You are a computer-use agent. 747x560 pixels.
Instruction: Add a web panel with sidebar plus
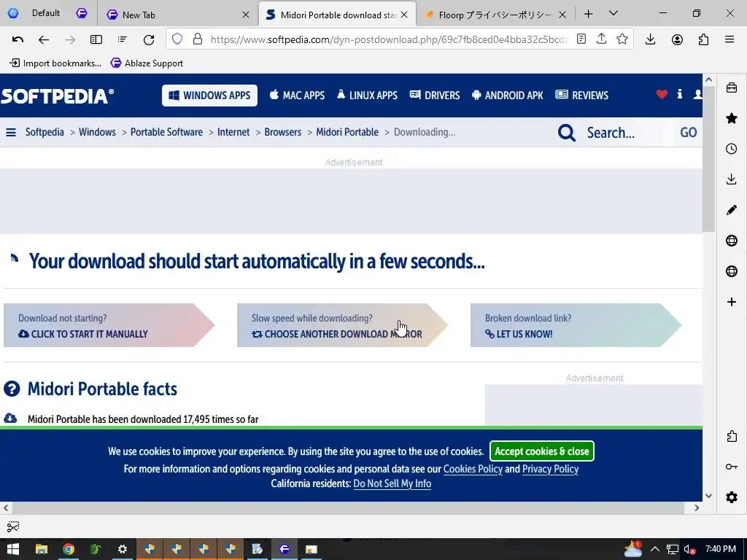click(732, 302)
